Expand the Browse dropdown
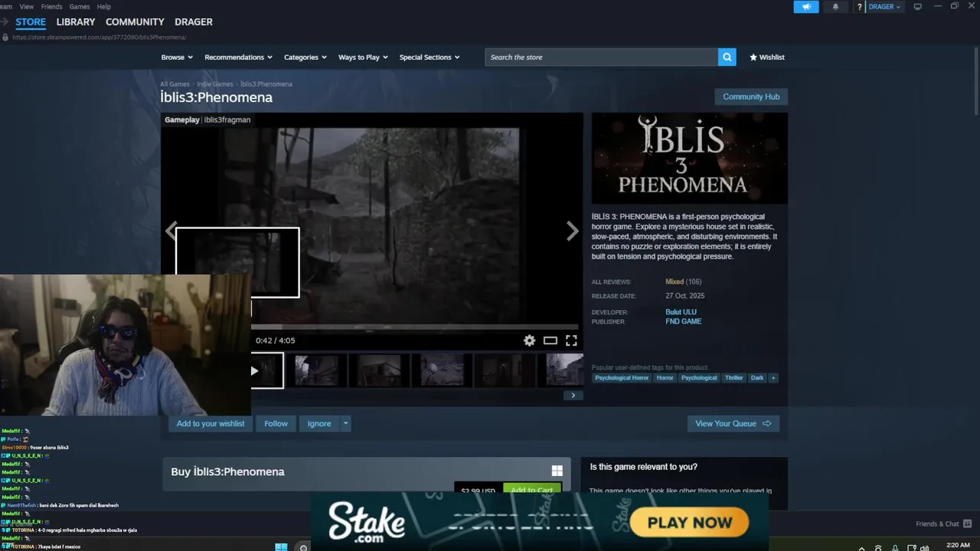The width and height of the screenshot is (980, 551). point(177,57)
